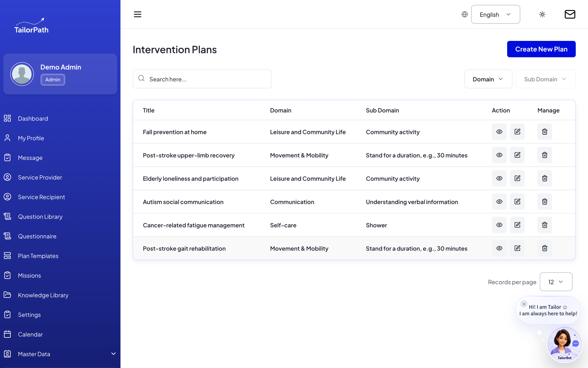Image resolution: width=588 pixels, height=368 pixels.
Task: View Post-stroke upper-limb recovery plan
Action: (499, 155)
